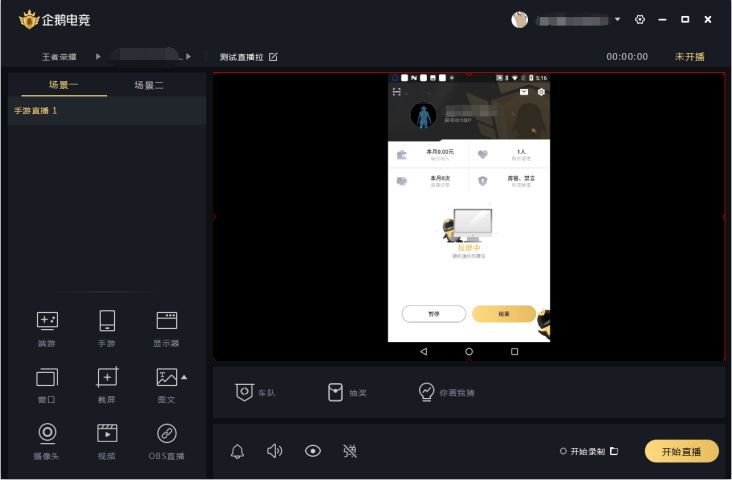Expand the 图文 arrow menu
This screenshot has width=732, height=480.
click(184, 376)
